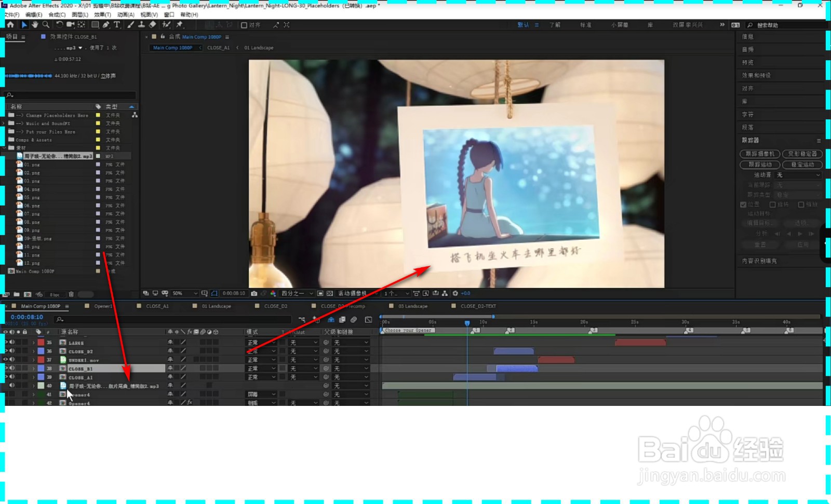Viewport: 831px width, 504px height.
Task: Click the new folder icon in the project panel
Action: [x=17, y=294]
